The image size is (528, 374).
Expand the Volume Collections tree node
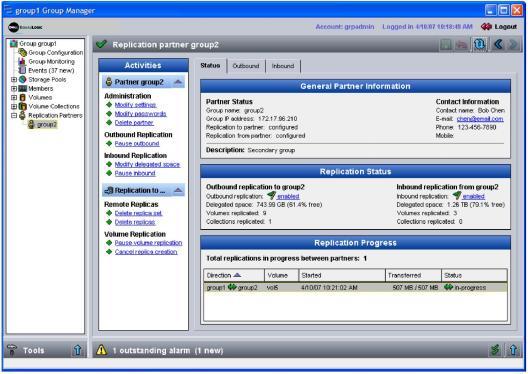tap(14, 106)
